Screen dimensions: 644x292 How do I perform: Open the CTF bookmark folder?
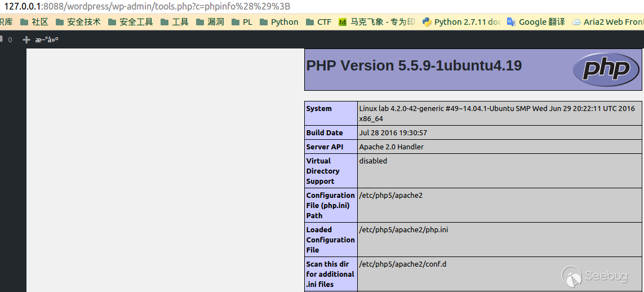(318, 22)
